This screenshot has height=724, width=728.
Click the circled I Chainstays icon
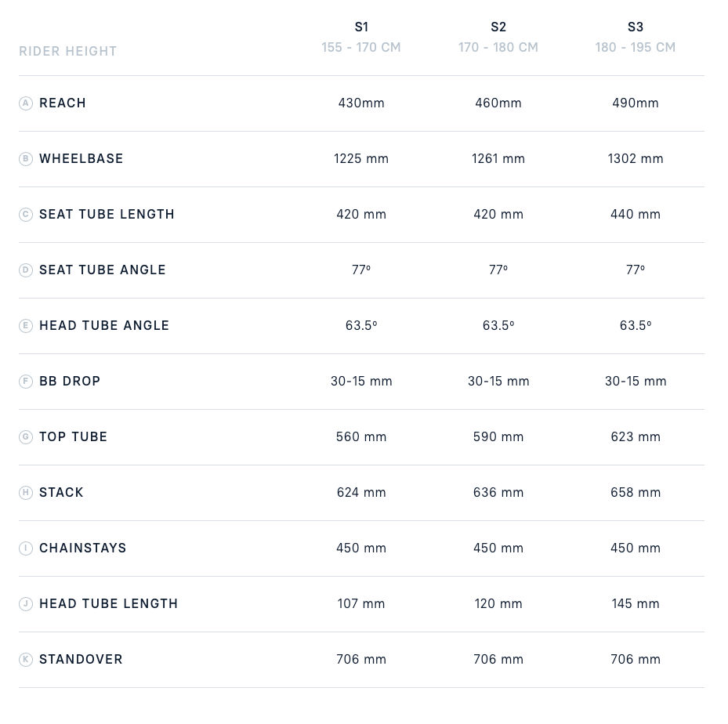(x=26, y=548)
